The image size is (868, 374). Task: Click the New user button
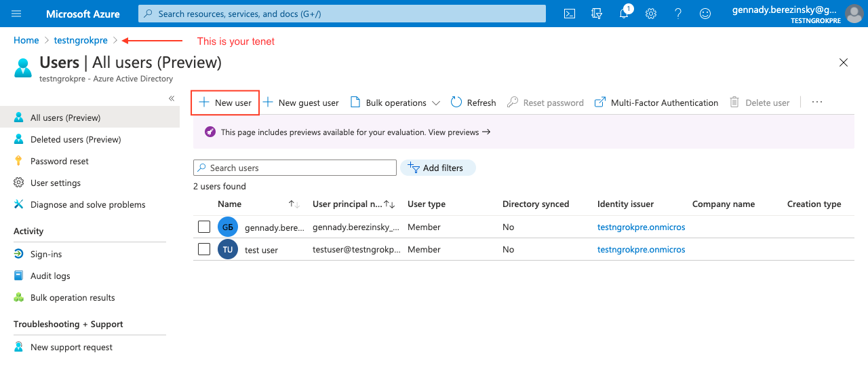(x=225, y=102)
